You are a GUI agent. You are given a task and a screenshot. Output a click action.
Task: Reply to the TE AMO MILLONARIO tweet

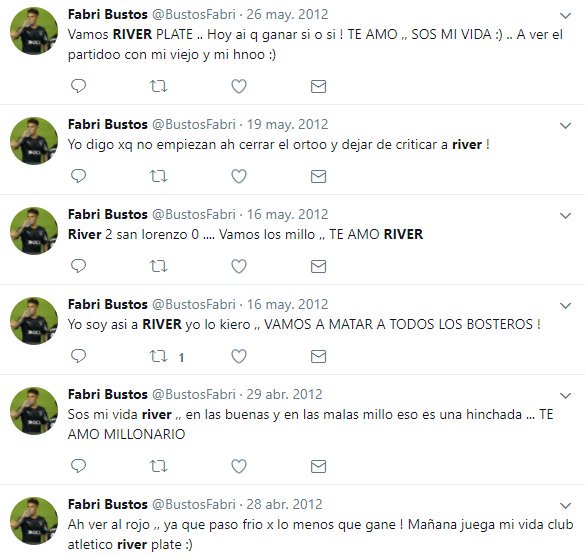[78, 466]
